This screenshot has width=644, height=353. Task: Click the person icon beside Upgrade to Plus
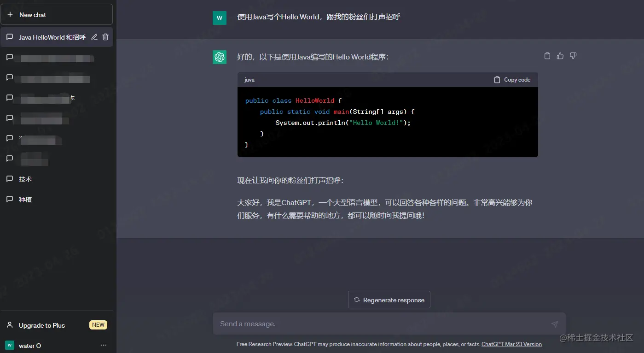10,325
